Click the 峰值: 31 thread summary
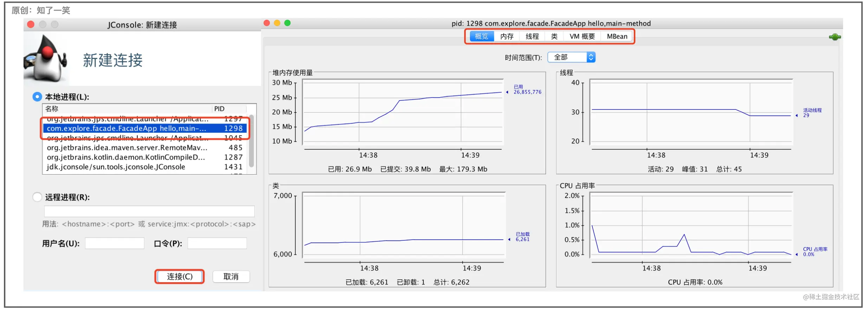868x309 pixels. coord(695,169)
